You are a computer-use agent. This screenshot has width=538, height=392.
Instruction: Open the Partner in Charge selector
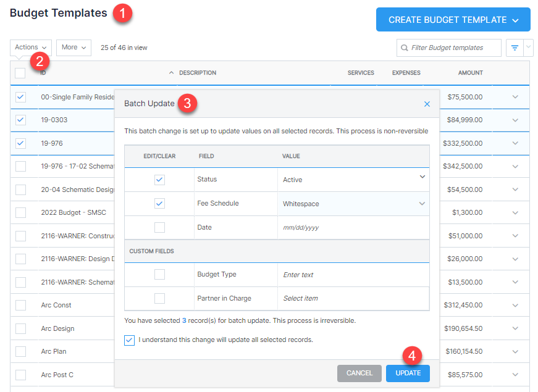pyautogui.click(x=353, y=298)
